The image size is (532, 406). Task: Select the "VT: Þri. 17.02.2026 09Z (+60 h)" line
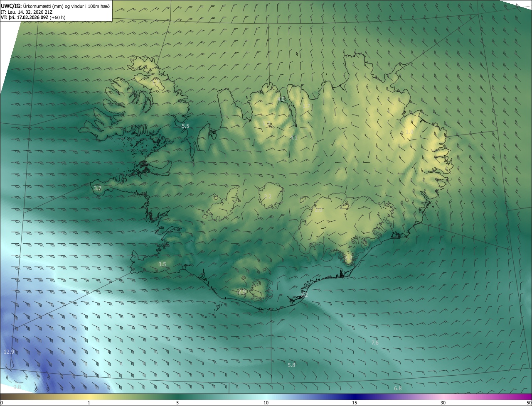point(33,17)
